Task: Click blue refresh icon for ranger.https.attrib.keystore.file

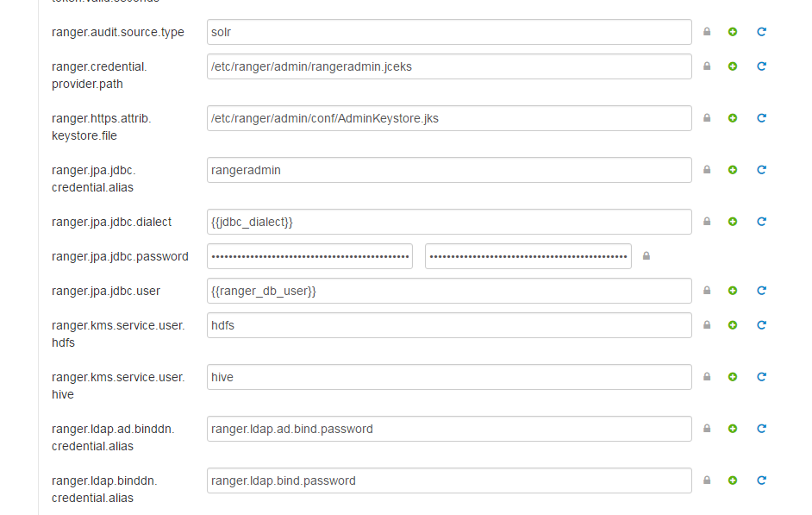Action: coord(761,118)
